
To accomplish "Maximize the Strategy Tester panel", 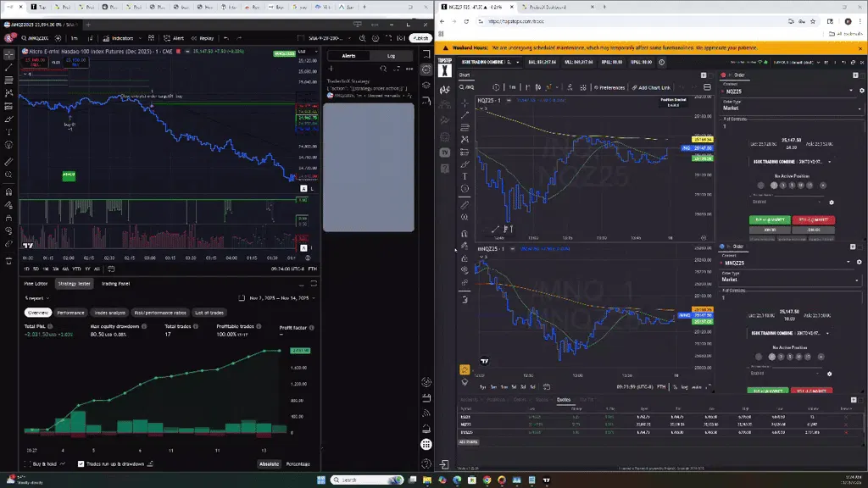I will pyautogui.click(x=314, y=284).
